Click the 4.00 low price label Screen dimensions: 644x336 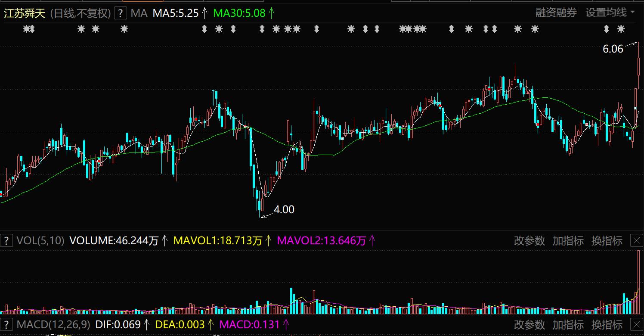coord(284,210)
